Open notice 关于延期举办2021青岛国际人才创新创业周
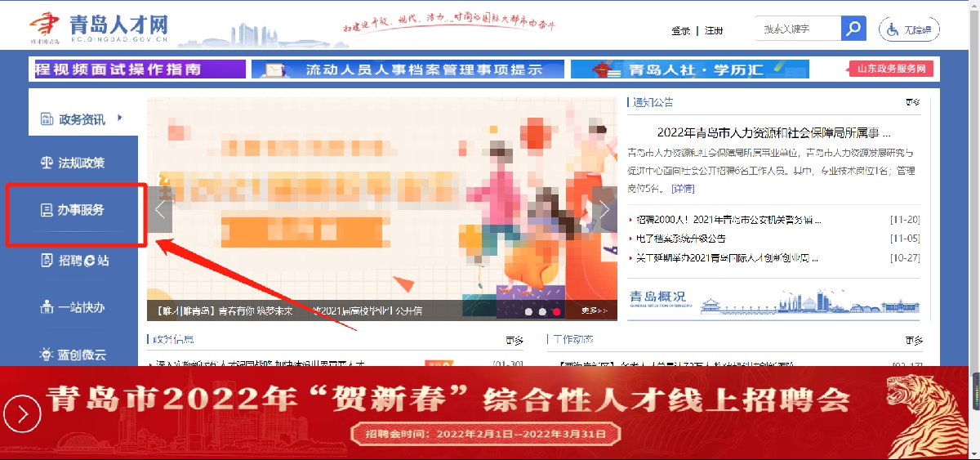980x460 pixels. 727,258
